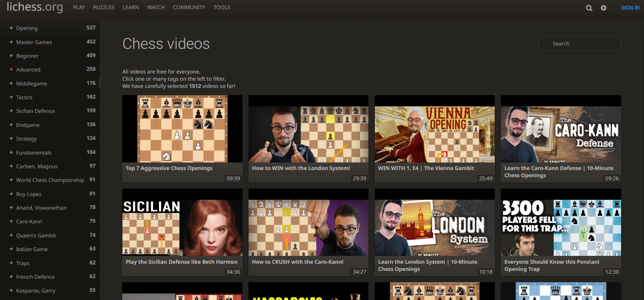Viewport: 644px width, 300px height.
Task: Click title 'How to WIN with the London System!'
Action: coord(301,168)
